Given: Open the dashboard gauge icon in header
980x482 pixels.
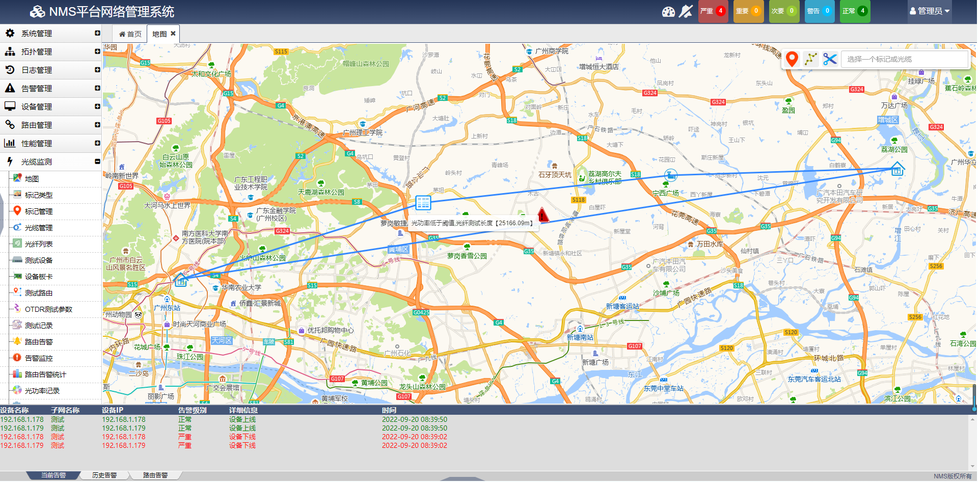Looking at the screenshot, I should pos(668,11).
